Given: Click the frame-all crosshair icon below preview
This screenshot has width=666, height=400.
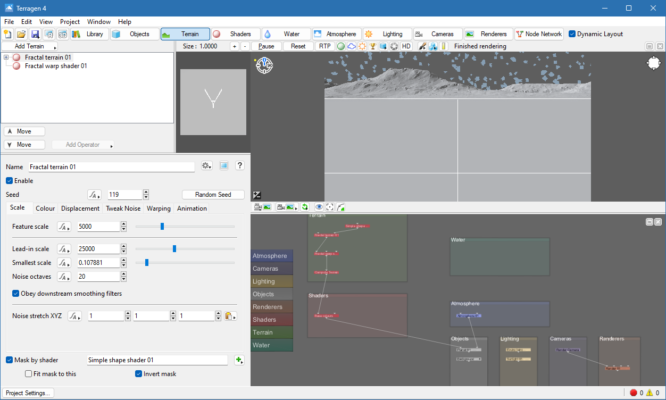Looking at the screenshot, I should pos(330,207).
